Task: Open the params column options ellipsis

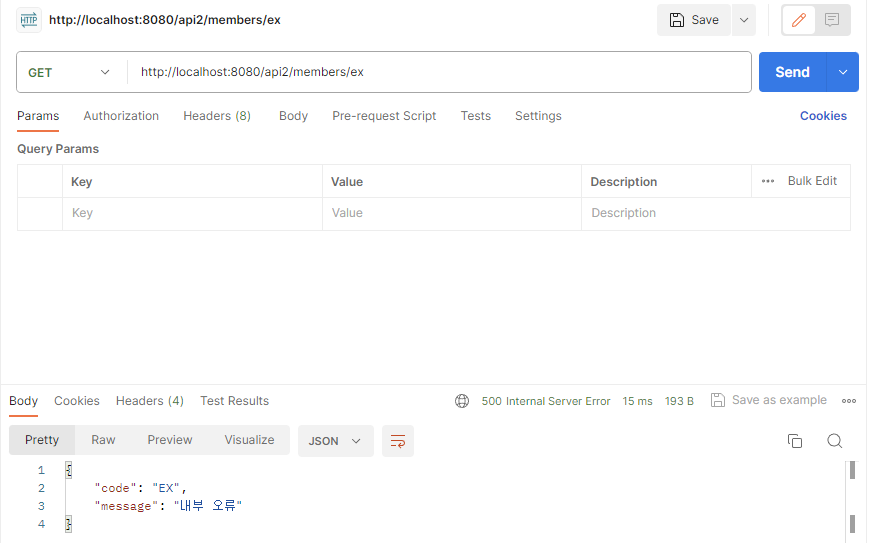Action: click(x=768, y=181)
